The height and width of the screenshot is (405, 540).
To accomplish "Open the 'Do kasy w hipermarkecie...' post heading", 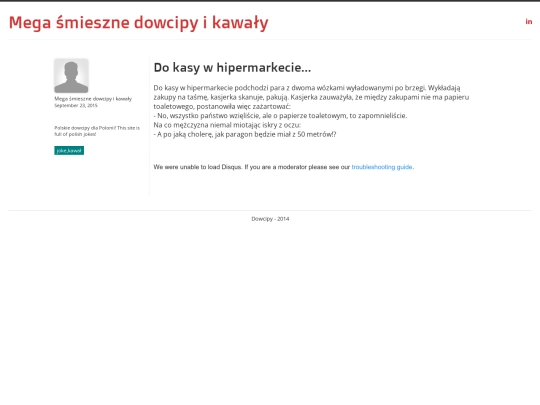I will pos(232,68).
